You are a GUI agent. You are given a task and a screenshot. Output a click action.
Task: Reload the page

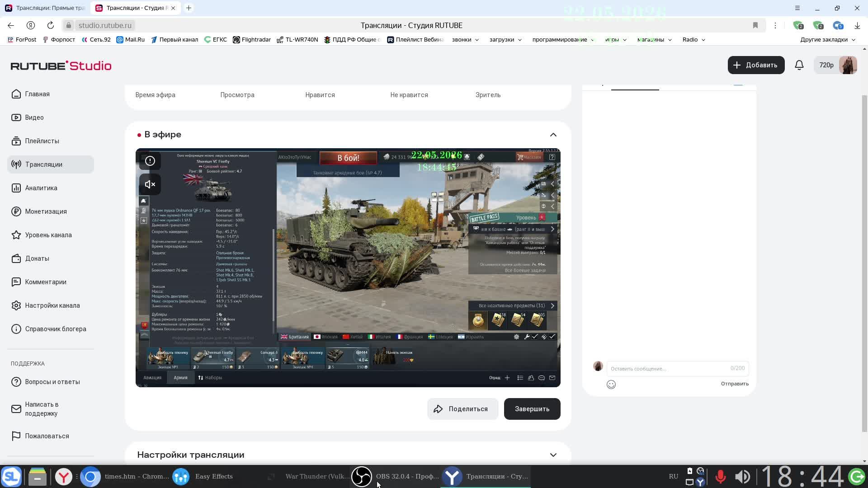(x=51, y=25)
